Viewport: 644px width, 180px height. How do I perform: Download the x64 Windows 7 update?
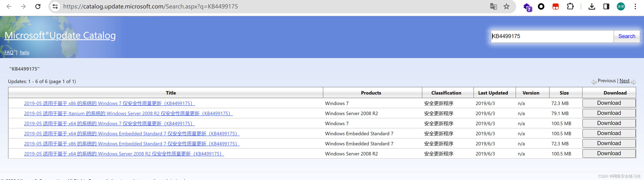(609, 123)
